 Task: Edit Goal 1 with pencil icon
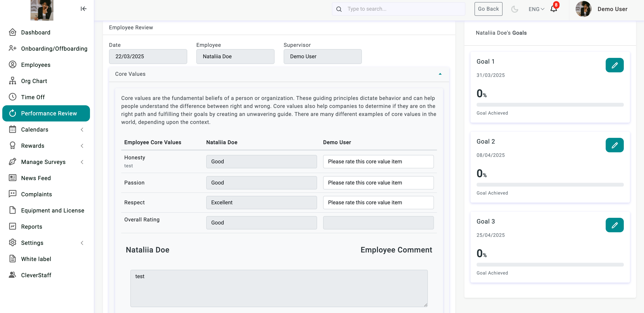tap(614, 65)
